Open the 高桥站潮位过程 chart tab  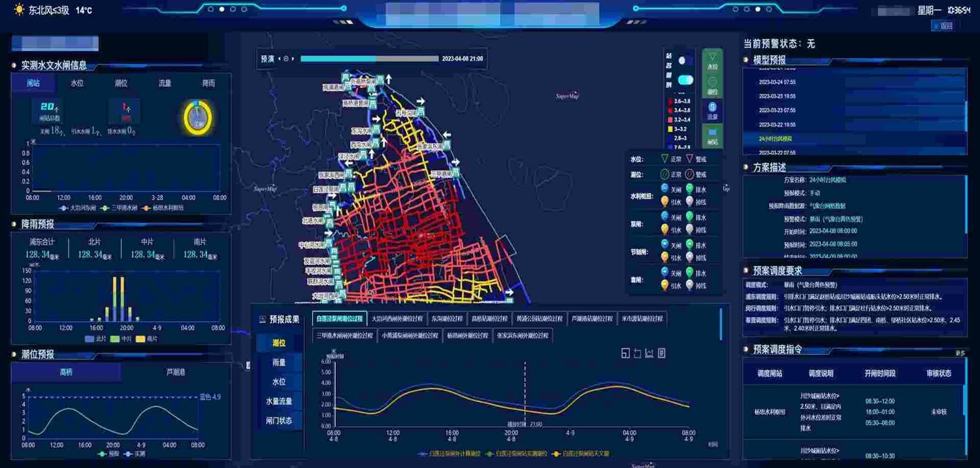coord(489,319)
